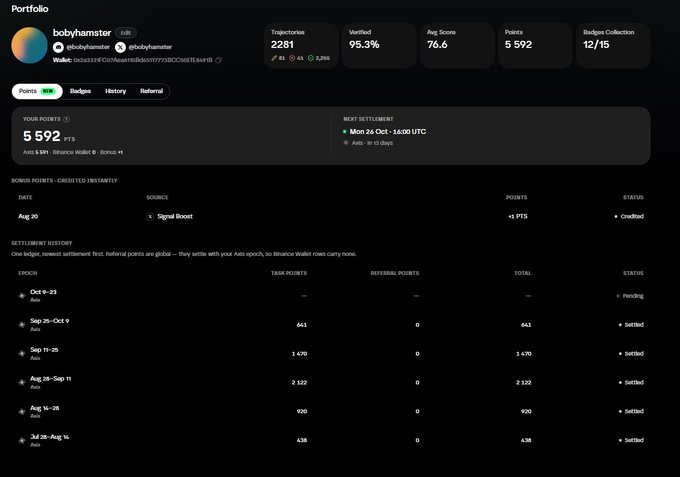Click the Discord icon beside @bobyhamster
Viewport: 680px width, 477px height.
coord(58,47)
